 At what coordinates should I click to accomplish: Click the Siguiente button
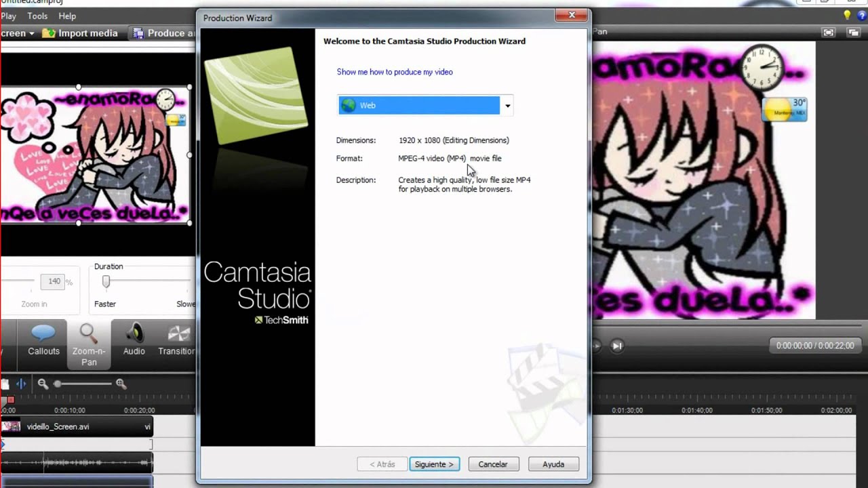tap(434, 464)
